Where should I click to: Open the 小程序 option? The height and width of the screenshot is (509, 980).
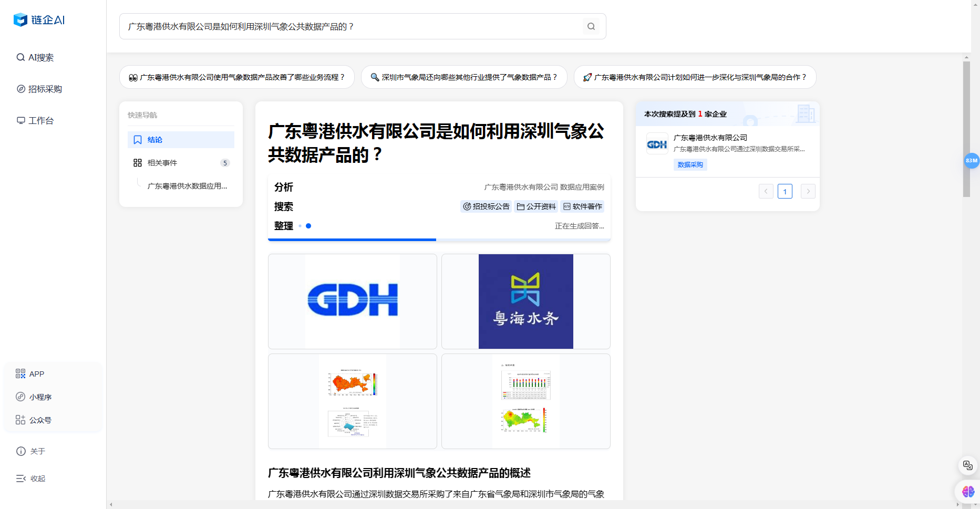pos(34,397)
